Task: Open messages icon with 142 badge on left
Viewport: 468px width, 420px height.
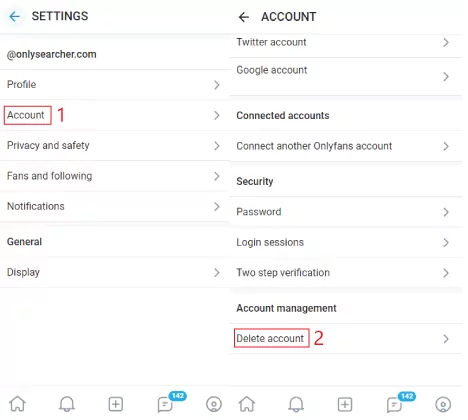Action: click(165, 405)
